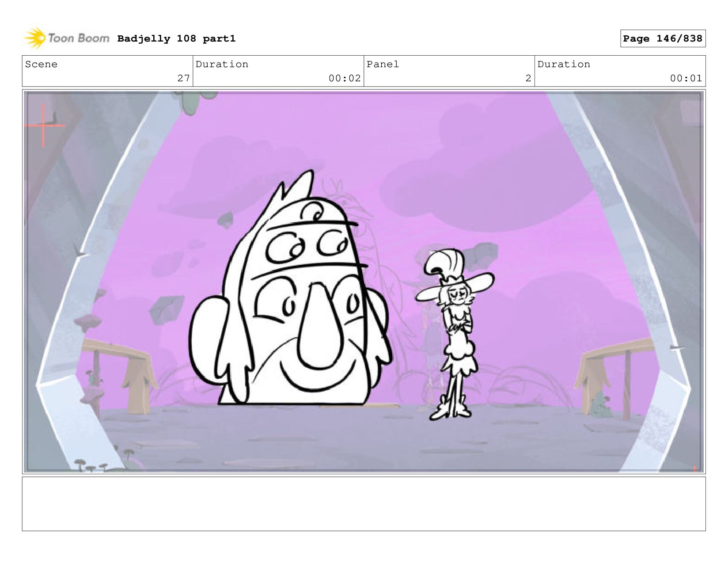
Task: Click the 'Page 146/838' box
Action: pyautogui.click(x=663, y=38)
